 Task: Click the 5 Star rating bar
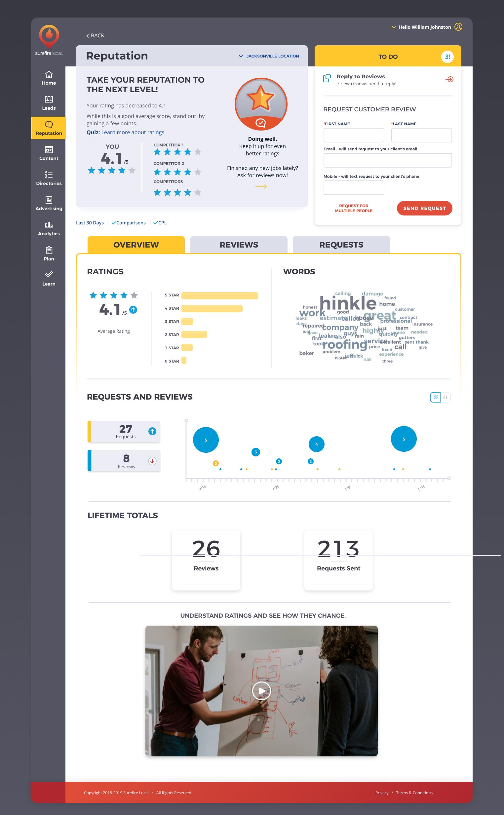pos(219,295)
